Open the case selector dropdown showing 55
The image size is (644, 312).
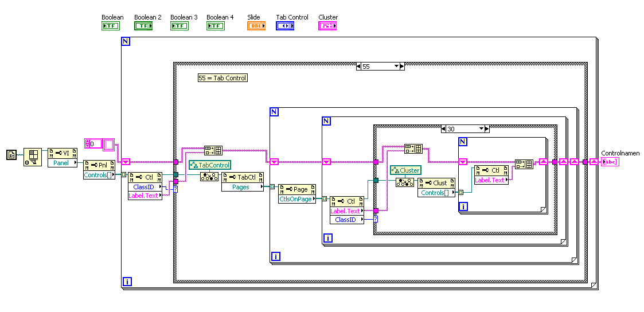(x=380, y=66)
